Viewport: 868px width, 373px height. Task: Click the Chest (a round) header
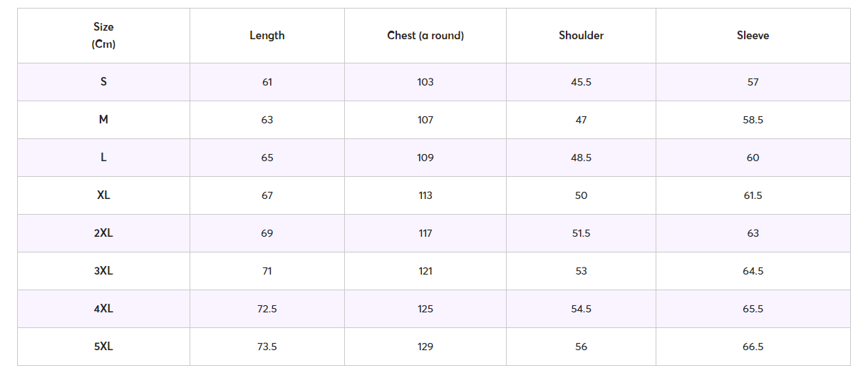coord(425,35)
